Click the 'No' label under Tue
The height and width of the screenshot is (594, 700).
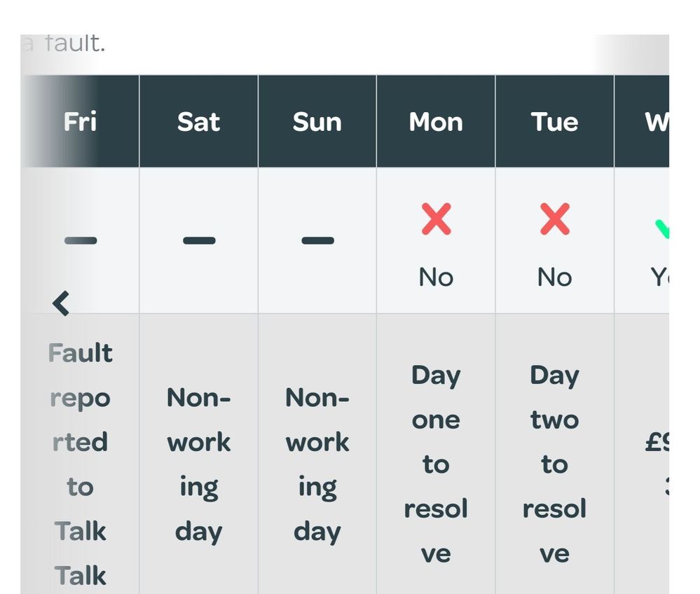pyautogui.click(x=555, y=277)
